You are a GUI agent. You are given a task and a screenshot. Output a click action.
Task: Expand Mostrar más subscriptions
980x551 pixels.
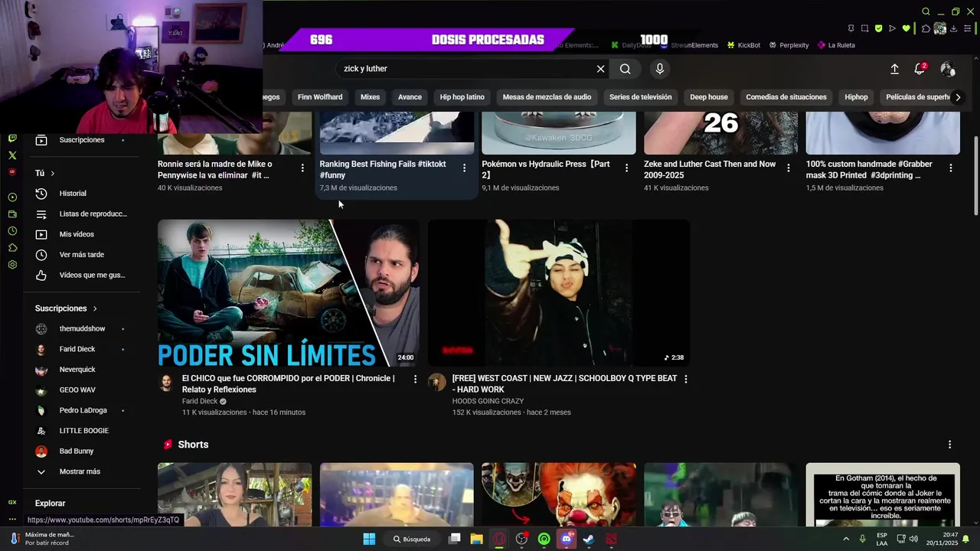[81, 471]
